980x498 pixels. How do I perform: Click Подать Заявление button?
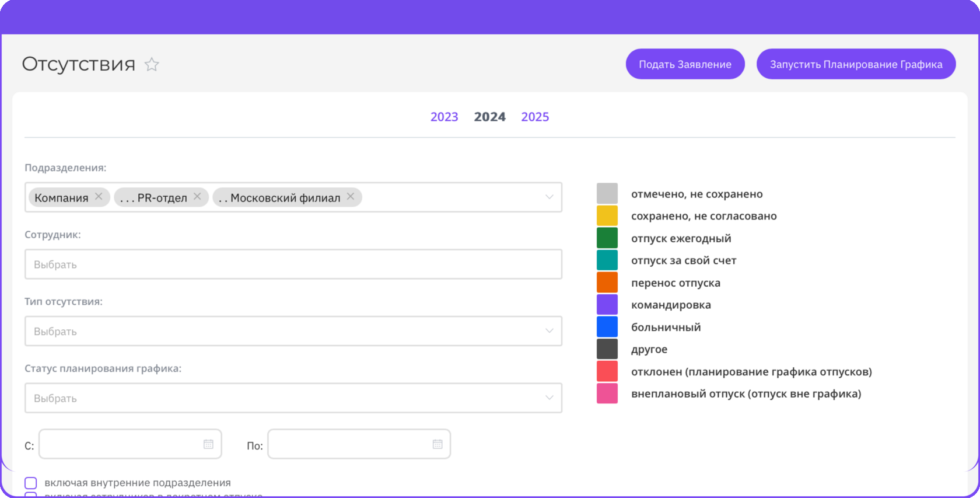pos(685,64)
